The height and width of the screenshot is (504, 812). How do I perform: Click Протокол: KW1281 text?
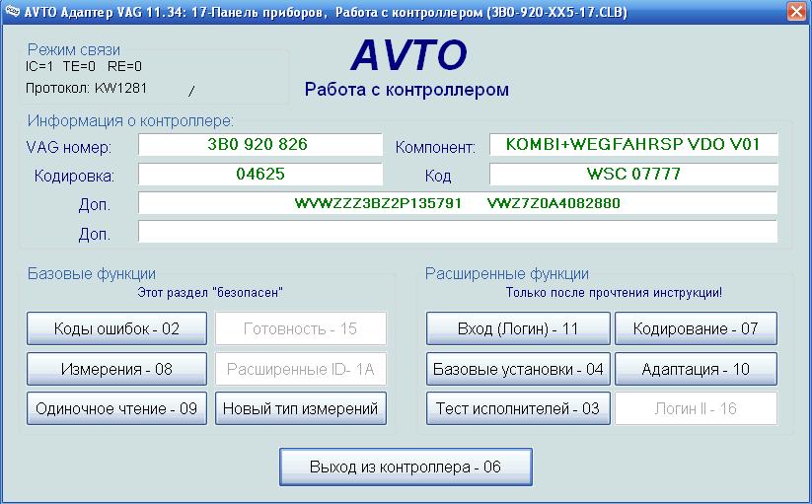click(x=87, y=88)
